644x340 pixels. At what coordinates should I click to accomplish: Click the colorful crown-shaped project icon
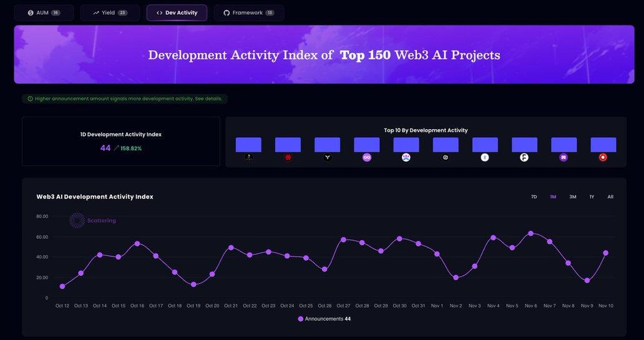pos(406,158)
